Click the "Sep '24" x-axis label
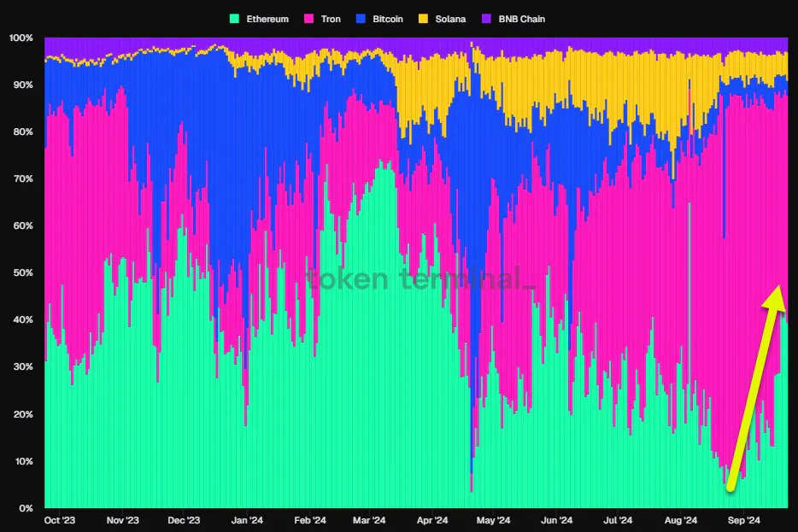 [743, 520]
